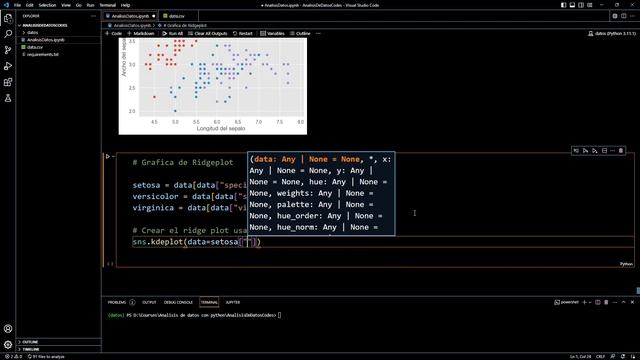This screenshot has height=360, width=640.
Task: Click Run All in notebook toolbar
Action: point(173,33)
